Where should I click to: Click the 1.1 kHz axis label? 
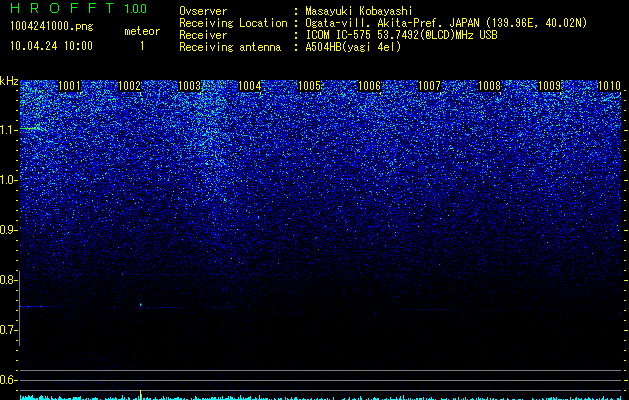pos(9,130)
